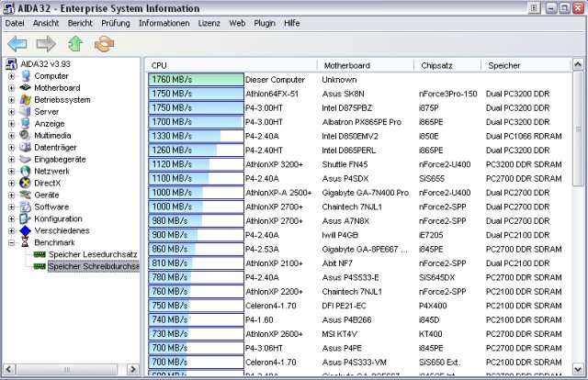Click the DirectX yellow X icon

26,183
